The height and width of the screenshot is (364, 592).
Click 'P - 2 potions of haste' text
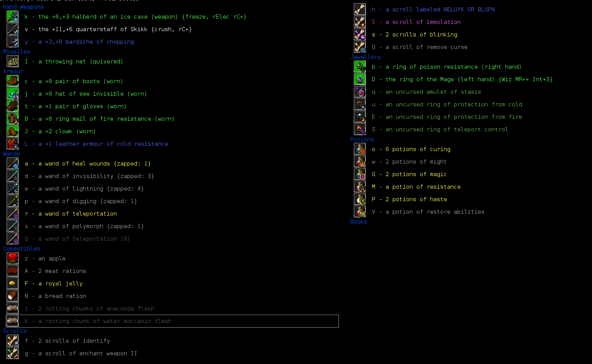pos(409,199)
